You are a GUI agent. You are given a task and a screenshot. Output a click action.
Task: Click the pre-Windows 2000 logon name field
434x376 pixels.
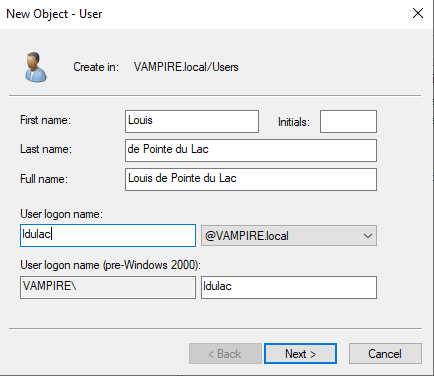point(289,287)
